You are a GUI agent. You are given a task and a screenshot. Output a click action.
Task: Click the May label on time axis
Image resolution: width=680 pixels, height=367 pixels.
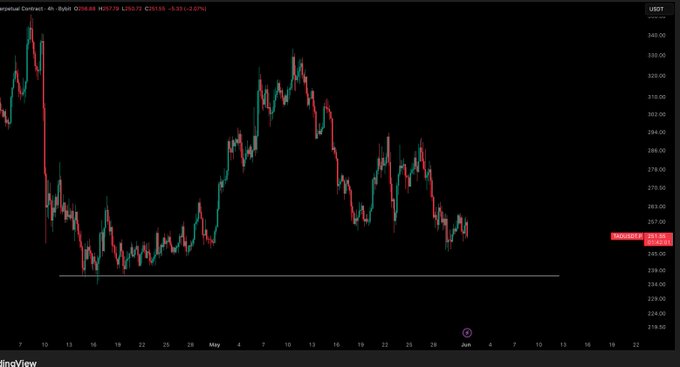pyautogui.click(x=214, y=345)
